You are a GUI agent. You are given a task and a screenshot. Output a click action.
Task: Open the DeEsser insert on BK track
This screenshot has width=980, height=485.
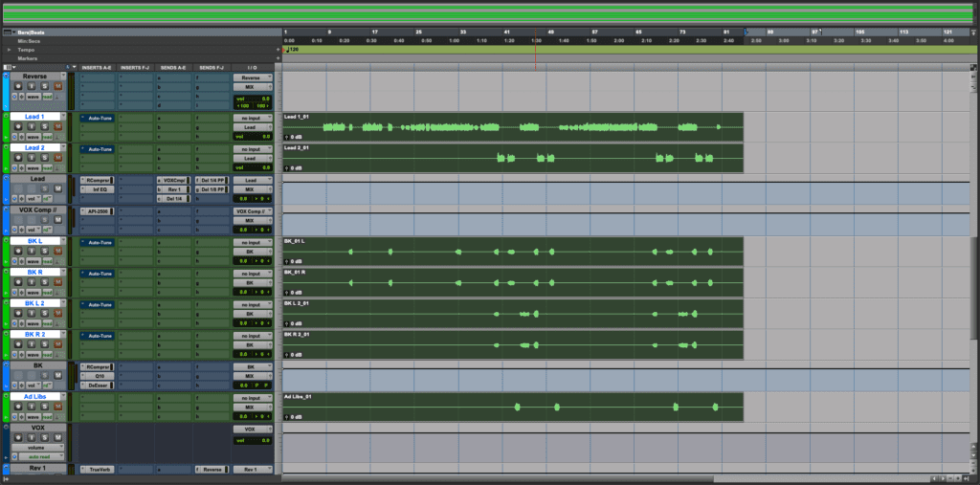click(98, 386)
